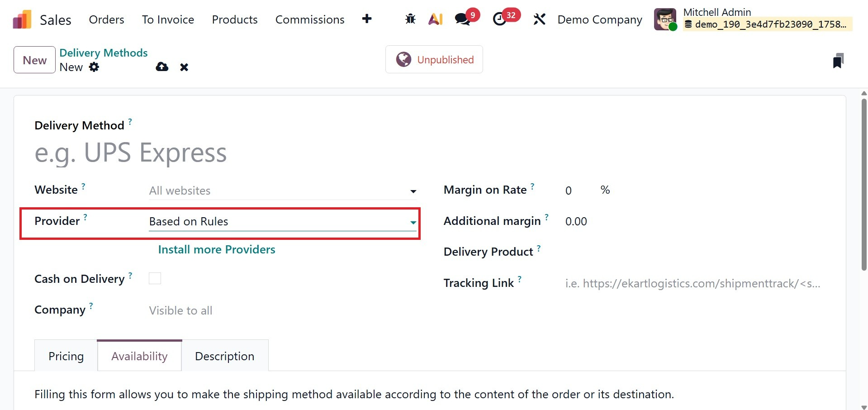Toggle the Unpublished website status
The width and height of the screenshot is (868, 410).
pyautogui.click(x=434, y=59)
